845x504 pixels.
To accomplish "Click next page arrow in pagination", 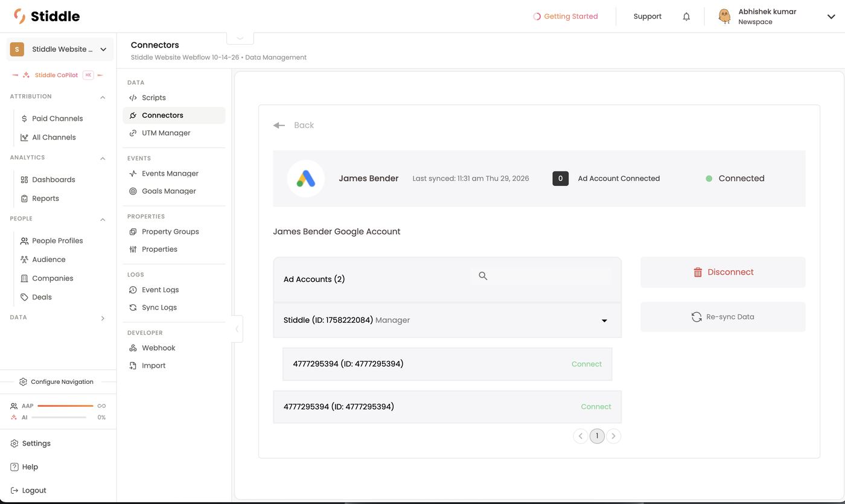I will (x=613, y=436).
